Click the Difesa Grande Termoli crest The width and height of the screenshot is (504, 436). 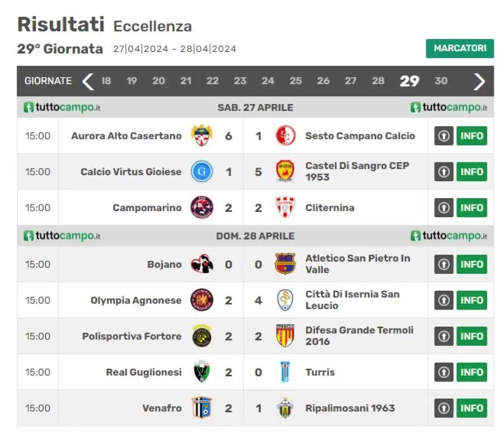[285, 336]
